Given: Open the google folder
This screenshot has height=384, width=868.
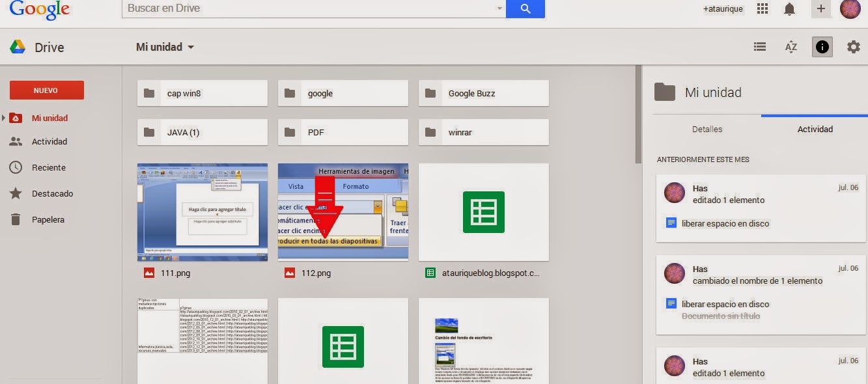Looking at the screenshot, I should [x=343, y=93].
